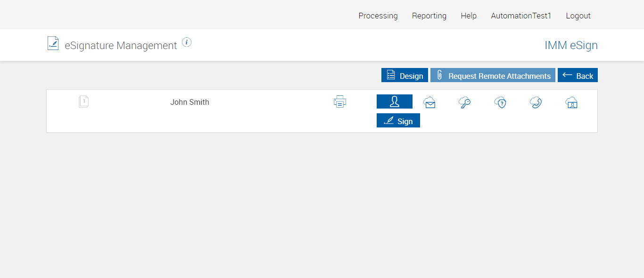The width and height of the screenshot is (644, 278).
Task: Log out using the Logout link
Action: 578,16
